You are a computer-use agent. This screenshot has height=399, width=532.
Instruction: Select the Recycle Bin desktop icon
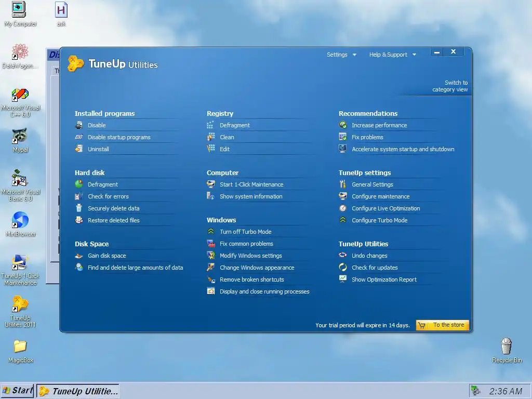click(507, 351)
